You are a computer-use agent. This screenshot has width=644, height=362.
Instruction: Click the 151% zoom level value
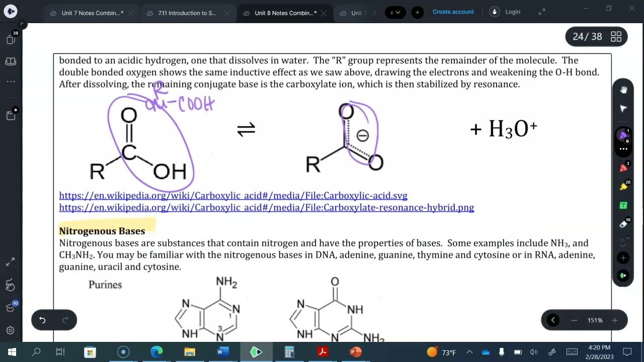[x=595, y=320]
